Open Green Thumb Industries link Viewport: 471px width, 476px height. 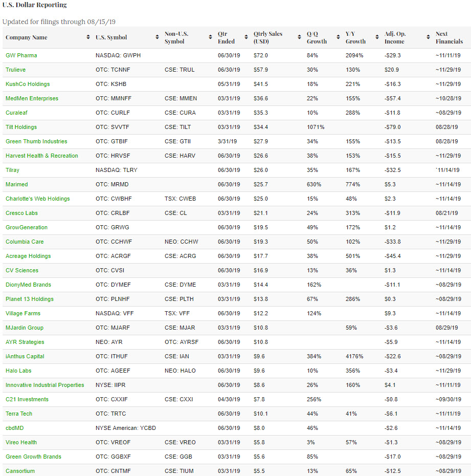[36, 141]
